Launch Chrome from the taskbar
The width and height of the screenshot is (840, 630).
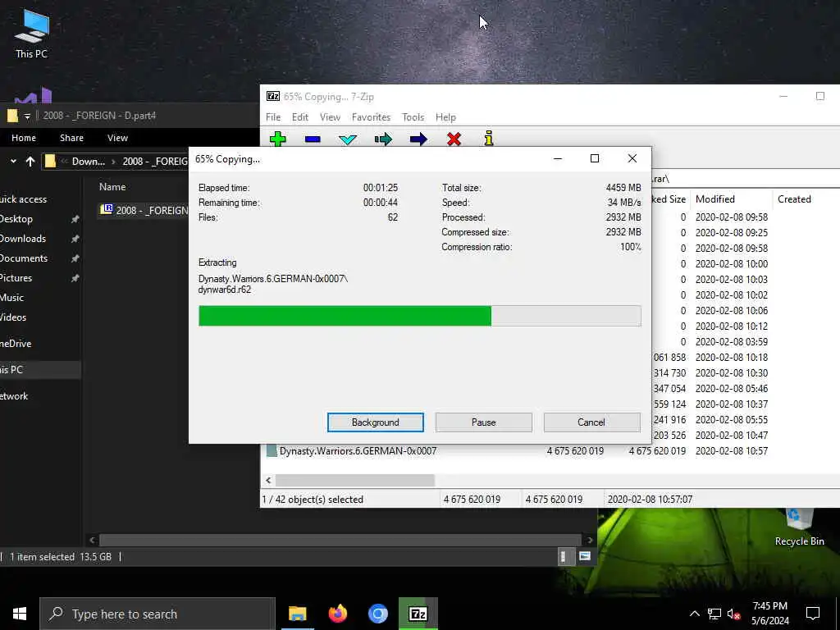tap(377, 614)
